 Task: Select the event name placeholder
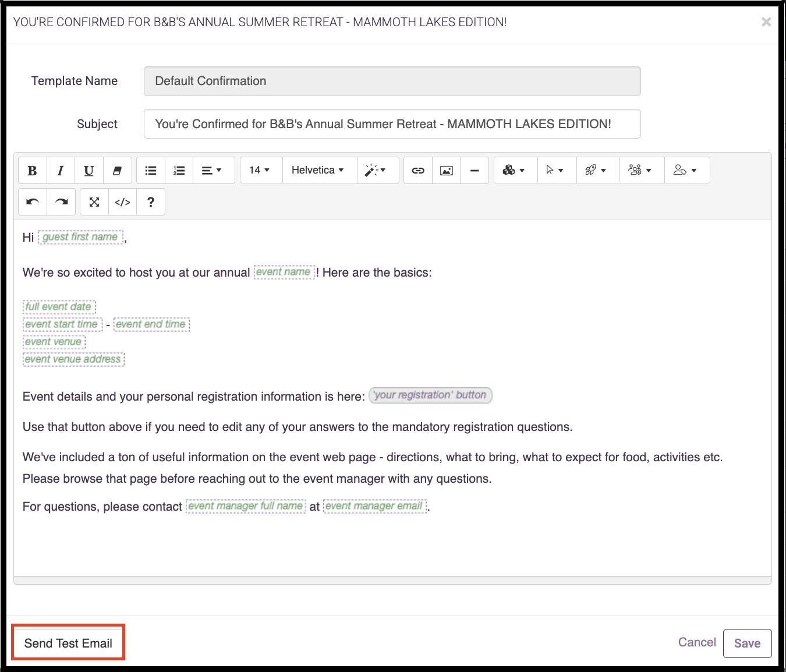pyautogui.click(x=284, y=272)
